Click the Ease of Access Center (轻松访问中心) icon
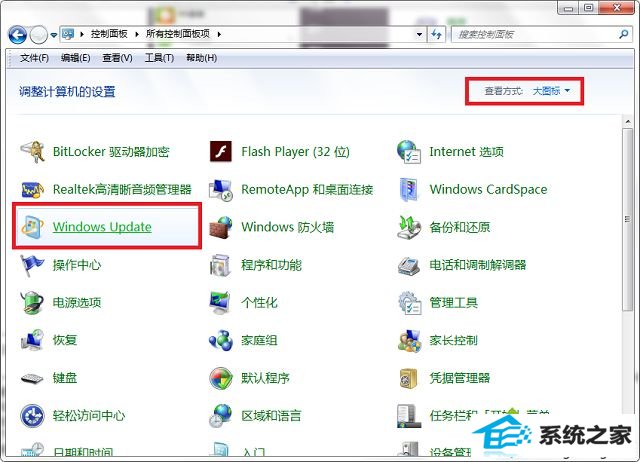 (32, 416)
